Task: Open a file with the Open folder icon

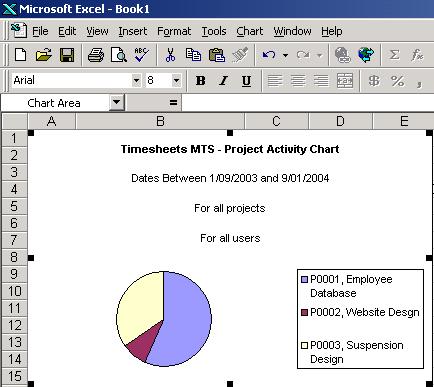Action: (x=44, y=55)
